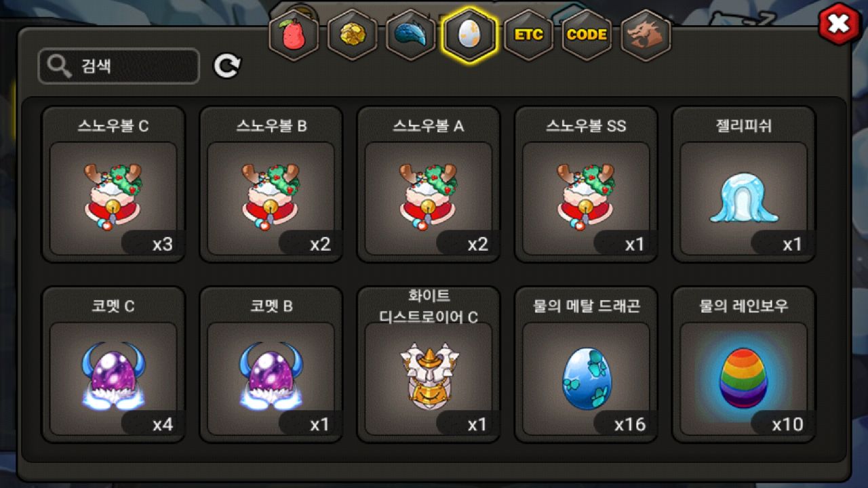Choose the 스노우볼 A egg
868x488 pixels.
[x=428, y=184]
